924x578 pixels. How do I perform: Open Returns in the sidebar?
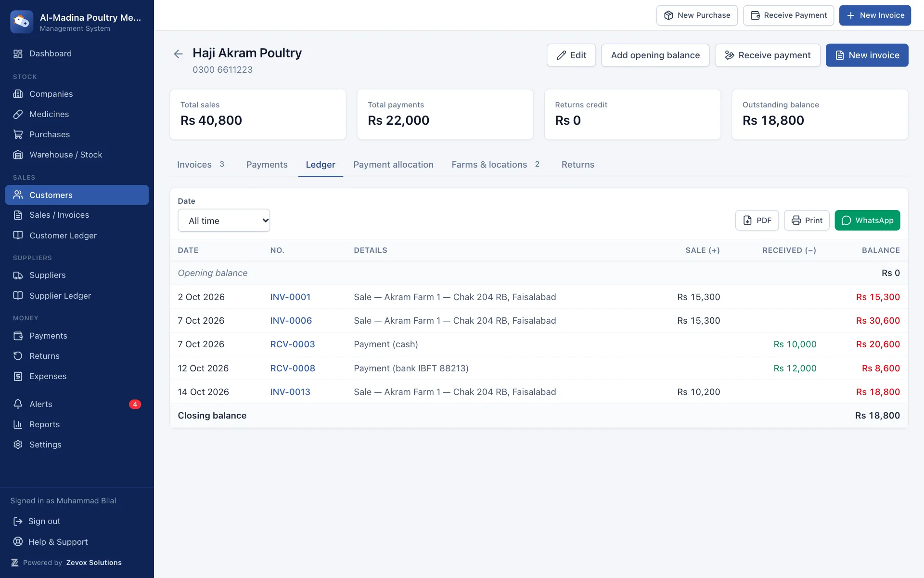[77, 356]
